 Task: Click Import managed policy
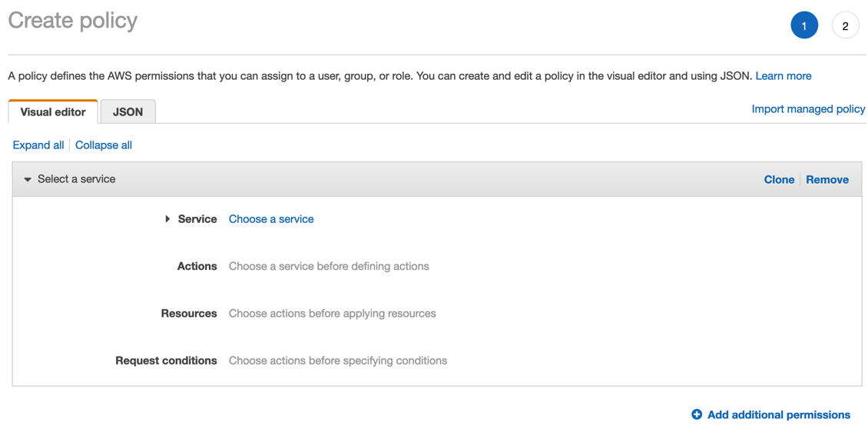(808, 109)
